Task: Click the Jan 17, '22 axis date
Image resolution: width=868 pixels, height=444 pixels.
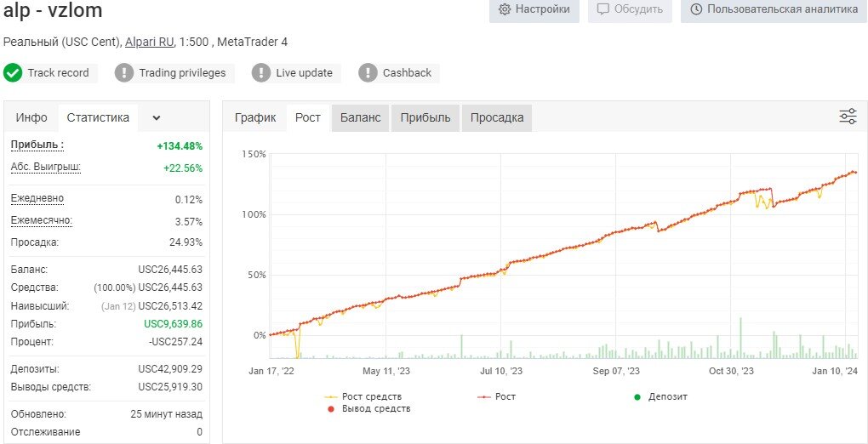Action: pos(271,372)
